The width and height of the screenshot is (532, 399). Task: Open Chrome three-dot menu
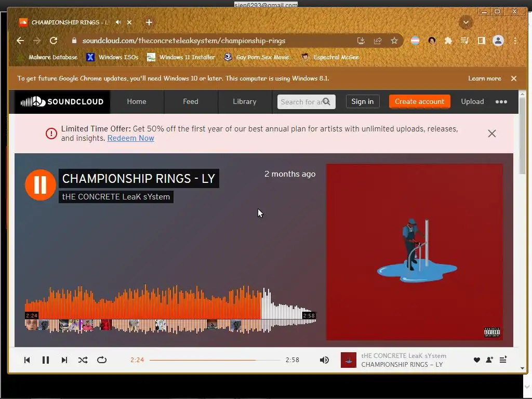[x=515, y=41]
